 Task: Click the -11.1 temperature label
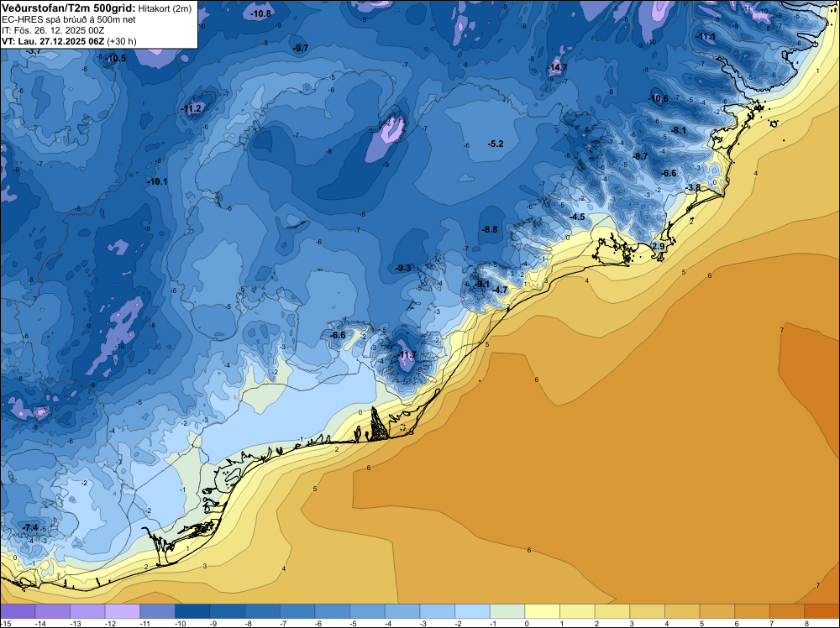[x=706, y=36]
